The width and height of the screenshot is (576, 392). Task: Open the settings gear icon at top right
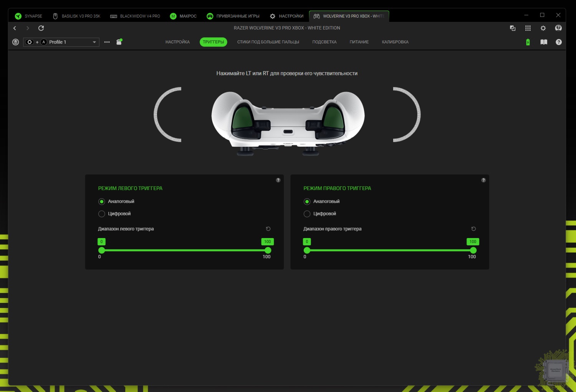pyautogui.click(x=543, y=28)
